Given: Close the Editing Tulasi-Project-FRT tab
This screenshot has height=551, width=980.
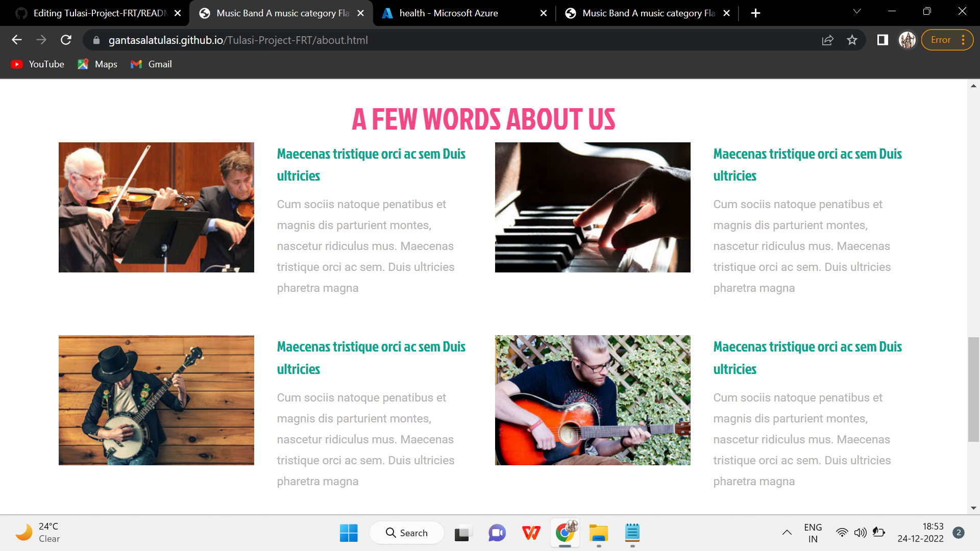Looking at the screenshot, I should 178,13.
